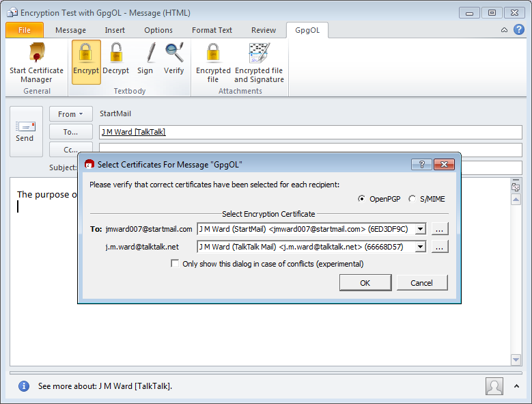This screenshot has height=404, width=532.
Task: Switch to the Review tab
Action: (x=264, y=30)
